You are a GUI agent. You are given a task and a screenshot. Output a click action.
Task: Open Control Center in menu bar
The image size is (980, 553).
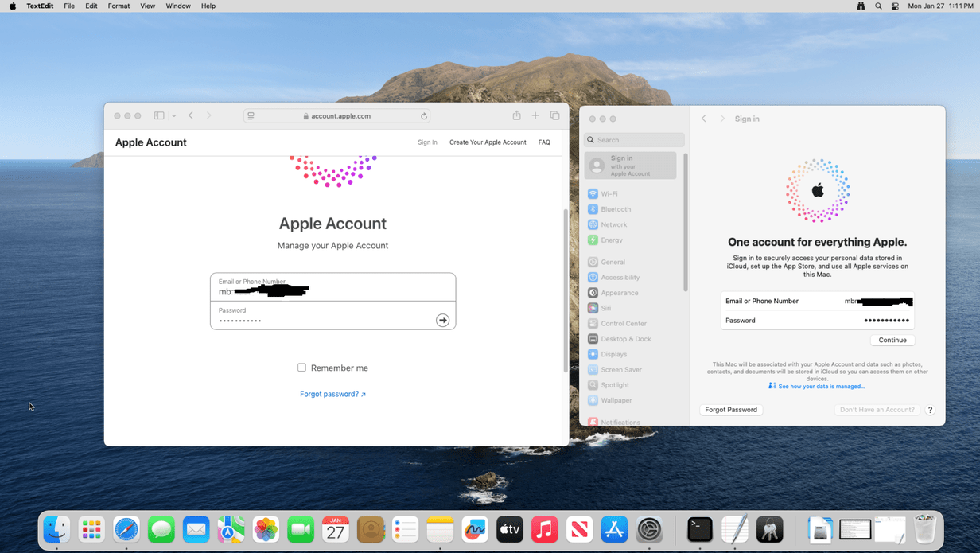pos(896,6)
